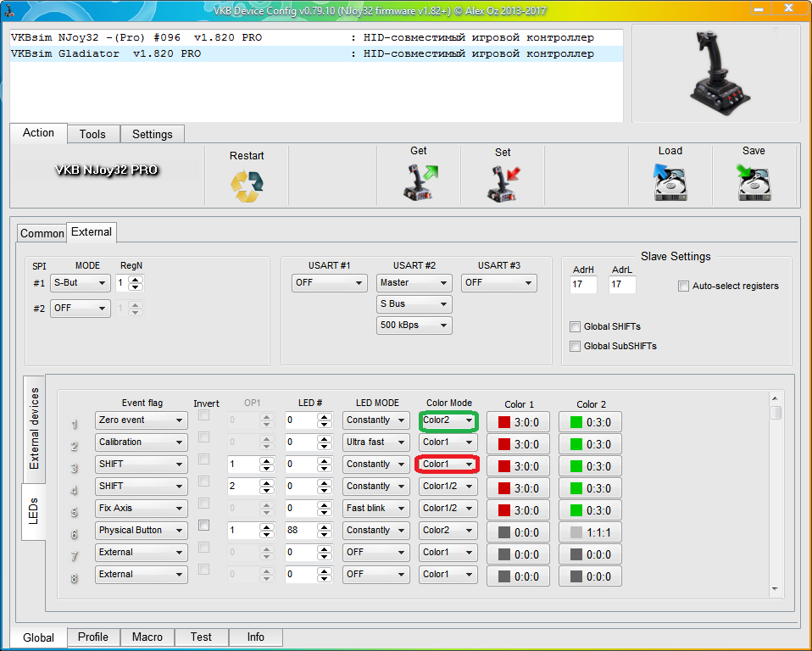Open Fast blink LED mode dropdown
This screenshot has height=651, width=812.
point(376,508)
